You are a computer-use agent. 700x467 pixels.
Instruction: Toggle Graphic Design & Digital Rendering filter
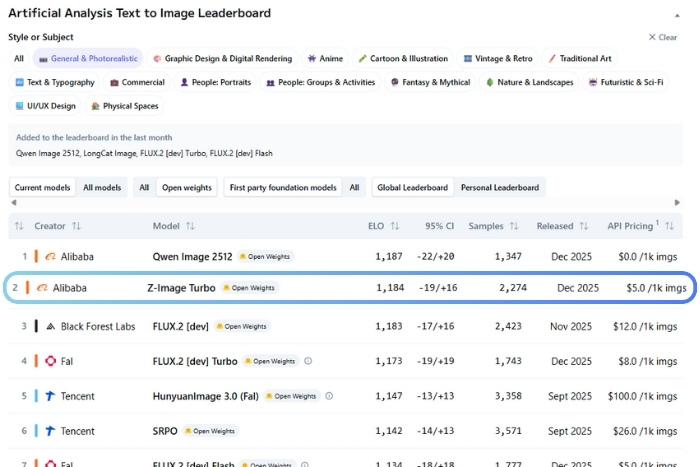coord(222,58)
